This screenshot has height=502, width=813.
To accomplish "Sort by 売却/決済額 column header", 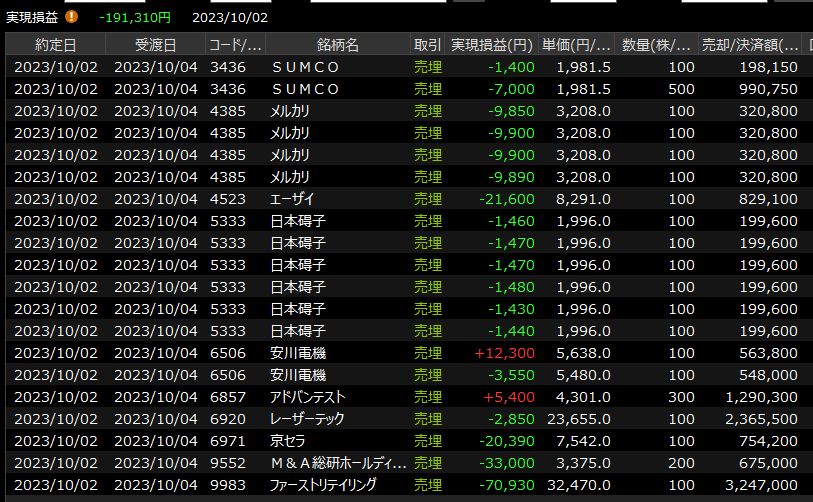I will click(x=750, y=45).
